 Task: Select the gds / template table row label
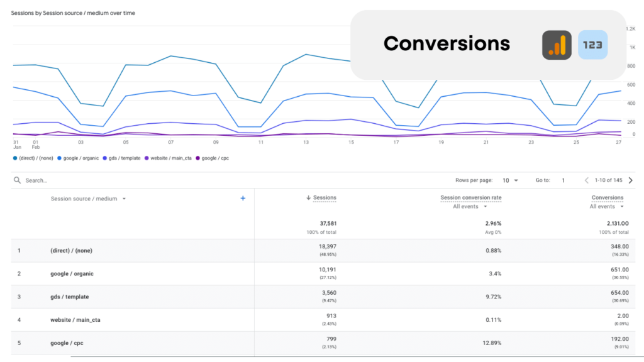(69, 297)
